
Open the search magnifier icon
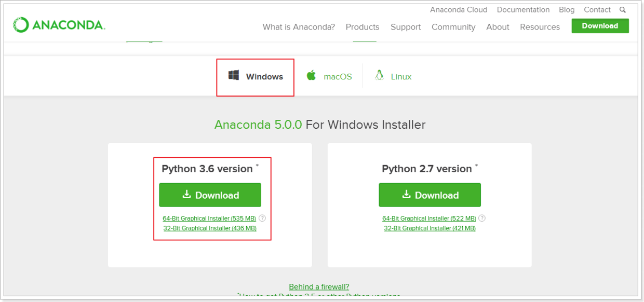[623, 10]
